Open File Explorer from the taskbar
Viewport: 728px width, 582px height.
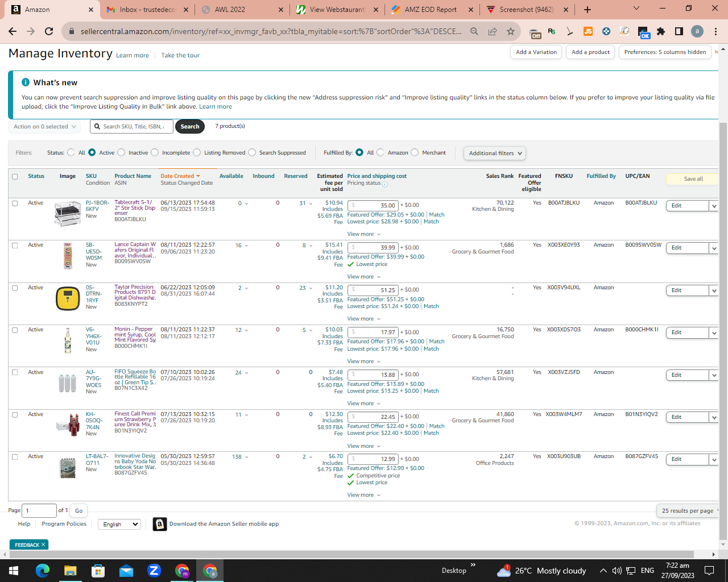(70, 571)
